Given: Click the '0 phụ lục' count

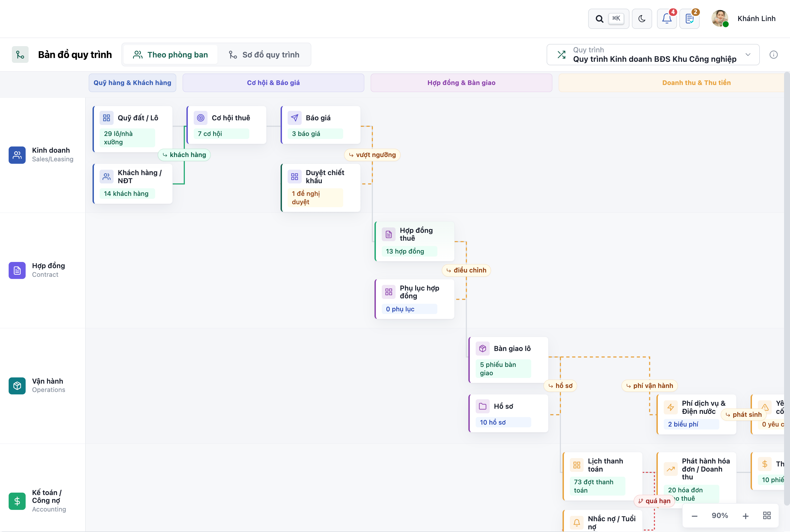Looking at the screenshot, I should pyautogui.click(x=409, y=309).
